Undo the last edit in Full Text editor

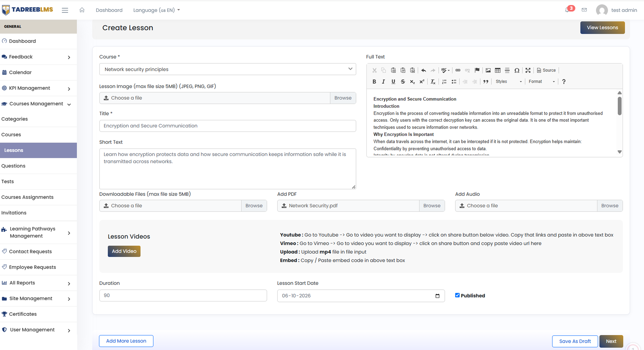click(423, 70)
